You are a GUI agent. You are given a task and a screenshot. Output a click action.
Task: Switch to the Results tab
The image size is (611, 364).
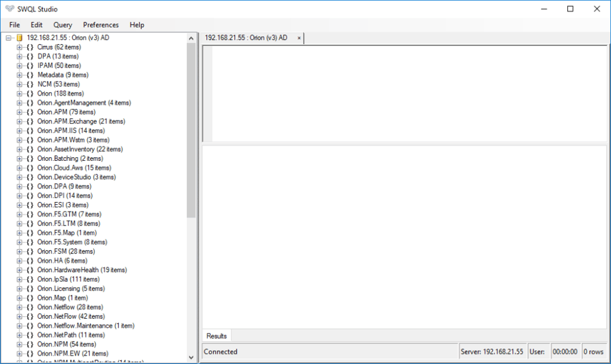coord(217,336)
